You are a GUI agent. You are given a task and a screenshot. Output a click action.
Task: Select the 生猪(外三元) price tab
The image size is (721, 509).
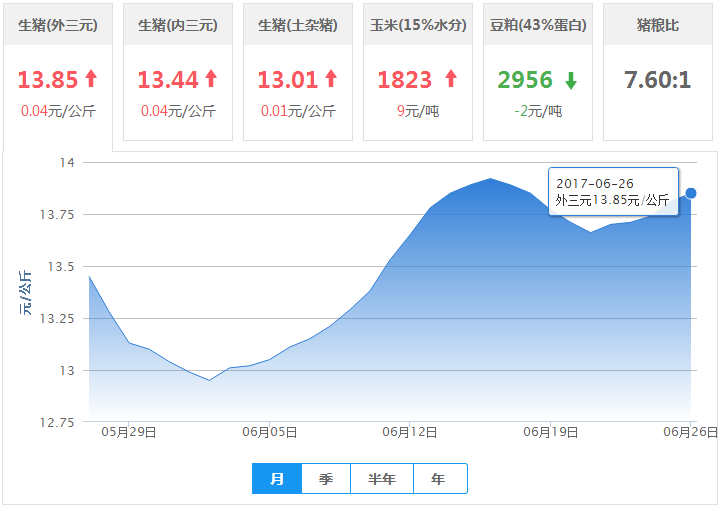click(x=58, y=25)
